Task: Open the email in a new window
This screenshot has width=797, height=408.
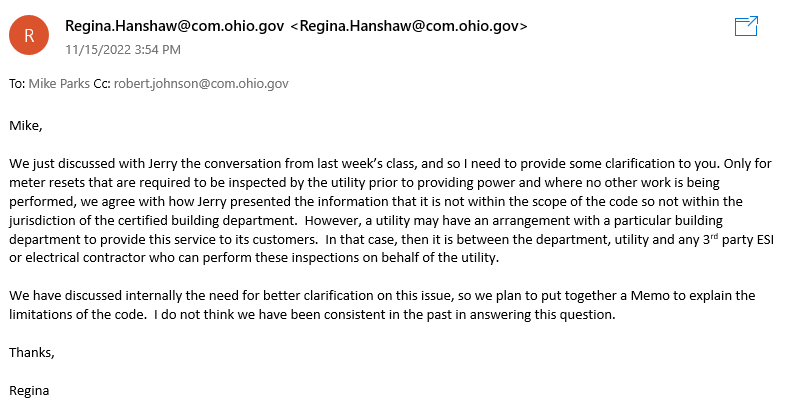Action: click(x=746, y=26)
